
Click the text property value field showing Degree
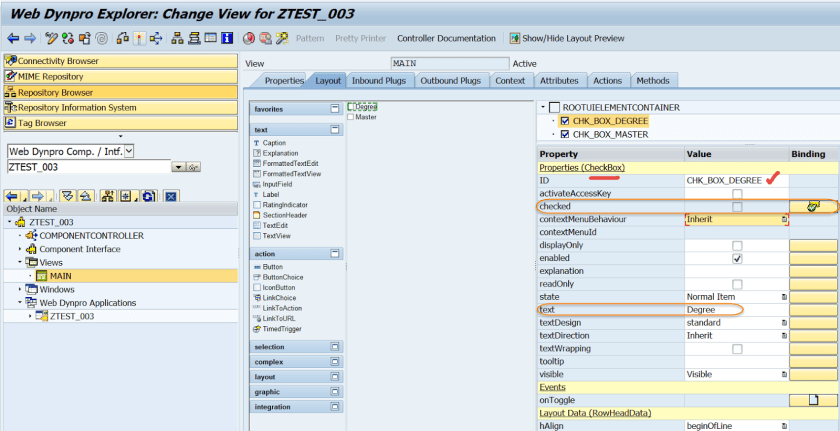pos(735,310)
